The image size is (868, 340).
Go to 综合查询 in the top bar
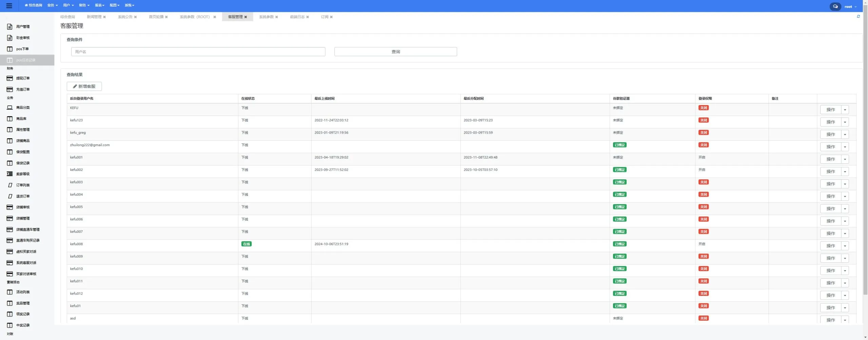click(x=33, y=5)
